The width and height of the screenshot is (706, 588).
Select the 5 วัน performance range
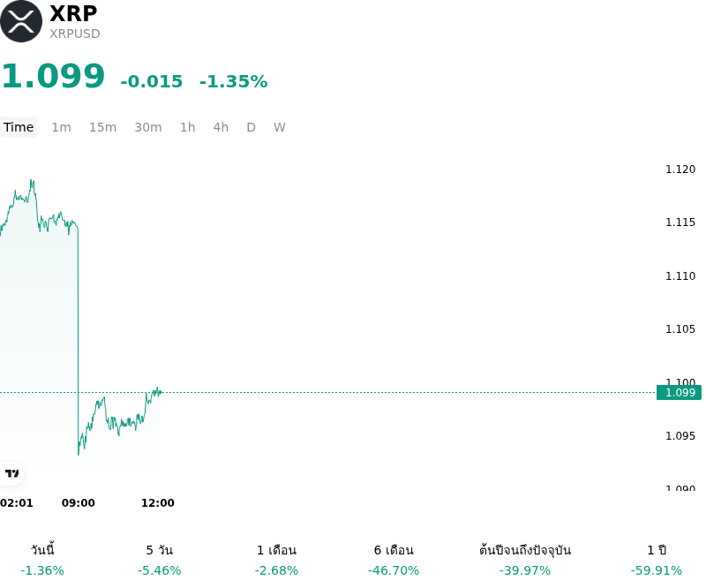[160, 560]
